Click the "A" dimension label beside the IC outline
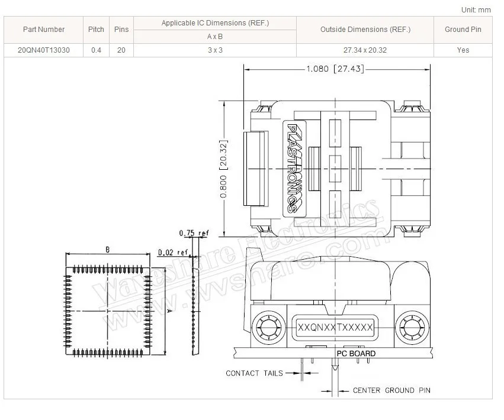The height and width of the screenshot is (420, 504). [x=169, y=311]
